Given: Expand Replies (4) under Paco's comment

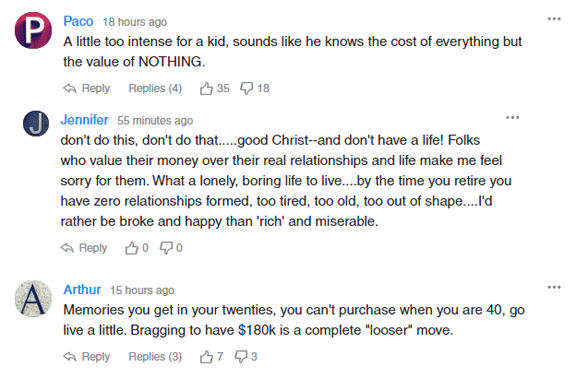Looking at the screenshot, I should tap(155, 88).
